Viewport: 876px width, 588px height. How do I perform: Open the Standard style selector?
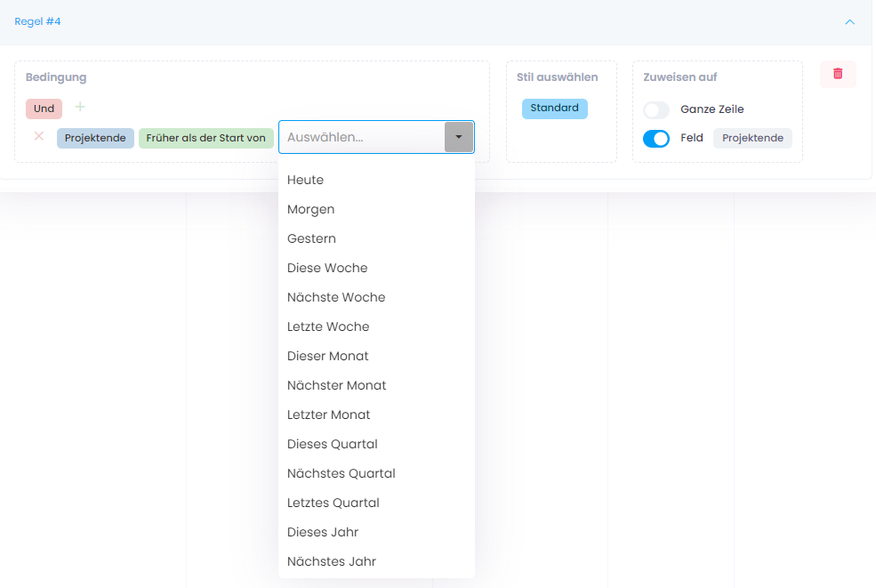click(x=554, y=109)
